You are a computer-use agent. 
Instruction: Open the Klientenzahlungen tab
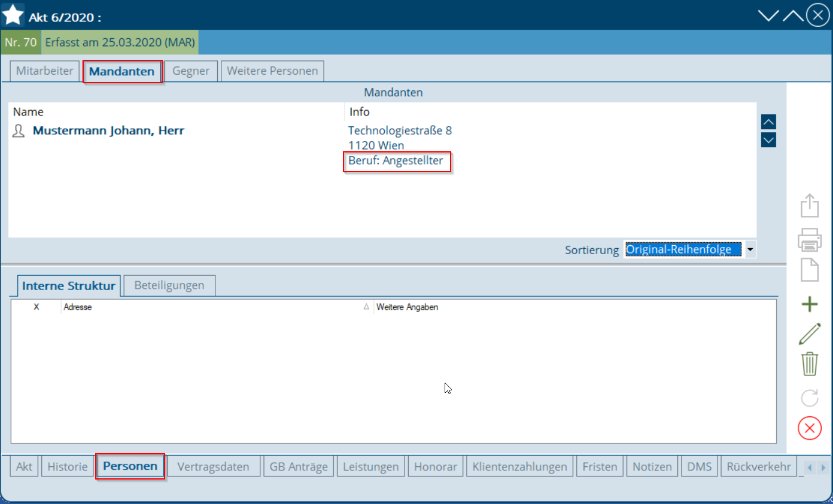pos(520,466)
